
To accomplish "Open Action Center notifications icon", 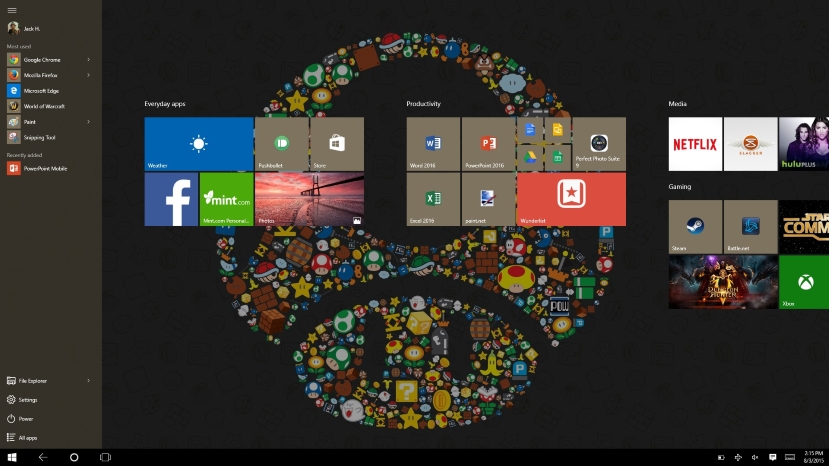I will (x=772, y=458).
